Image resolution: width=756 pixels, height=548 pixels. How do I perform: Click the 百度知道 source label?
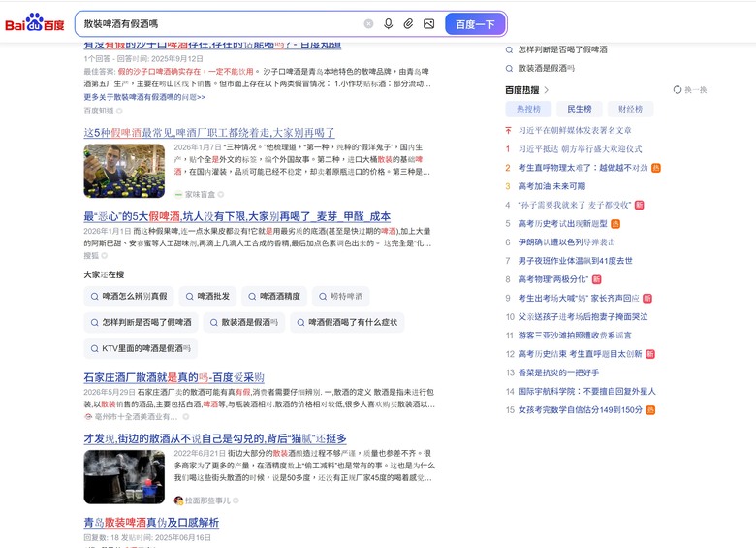(x=99, y=111)
